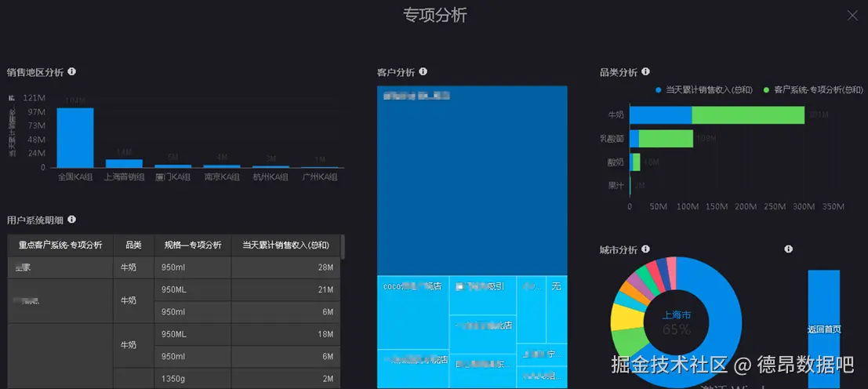Click the 1350g specification cell

(193, 379)
